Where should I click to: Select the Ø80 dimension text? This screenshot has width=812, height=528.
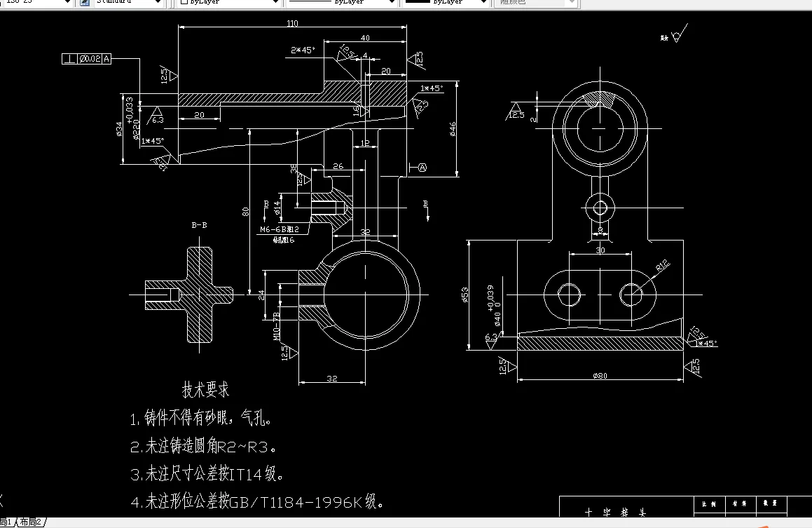599,375
